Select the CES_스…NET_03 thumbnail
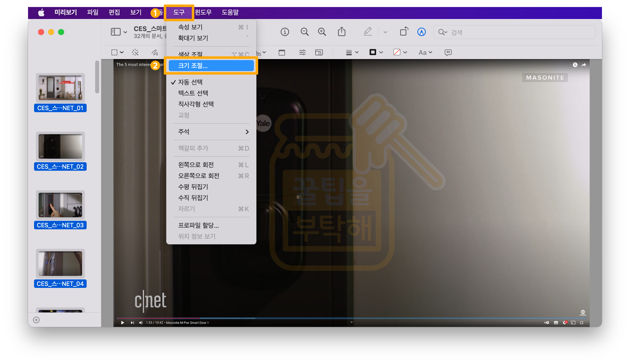 tap(60, 205)
